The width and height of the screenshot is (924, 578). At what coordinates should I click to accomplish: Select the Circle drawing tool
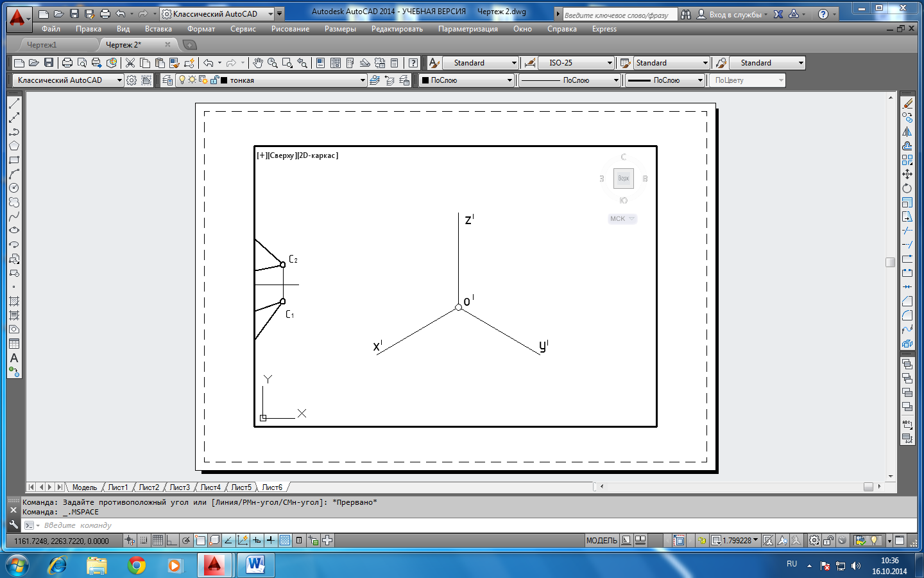[x=14, y=188]
